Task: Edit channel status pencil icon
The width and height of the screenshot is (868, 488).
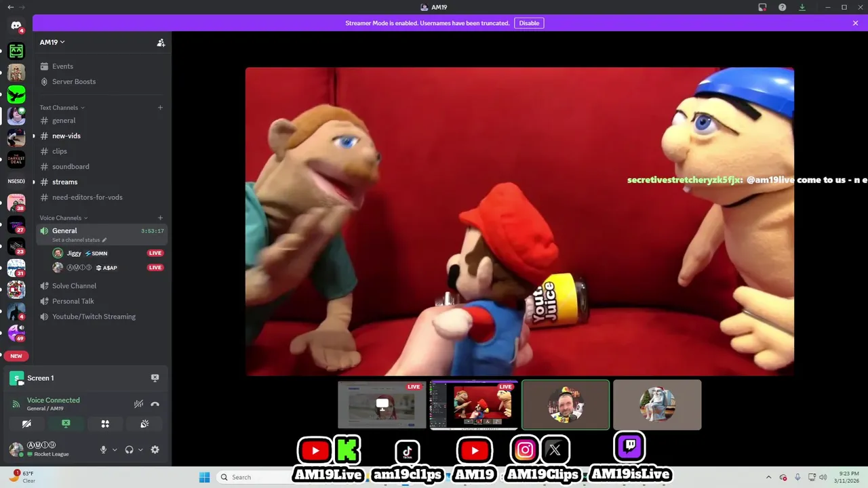Action: coord(104,240)
